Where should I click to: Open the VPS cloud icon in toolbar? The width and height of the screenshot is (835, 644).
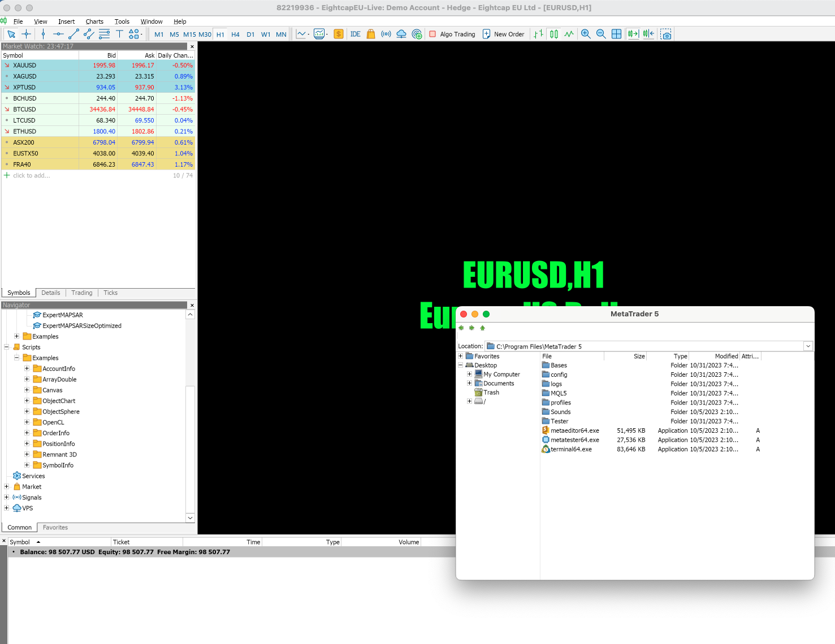[x=401, y=34]
